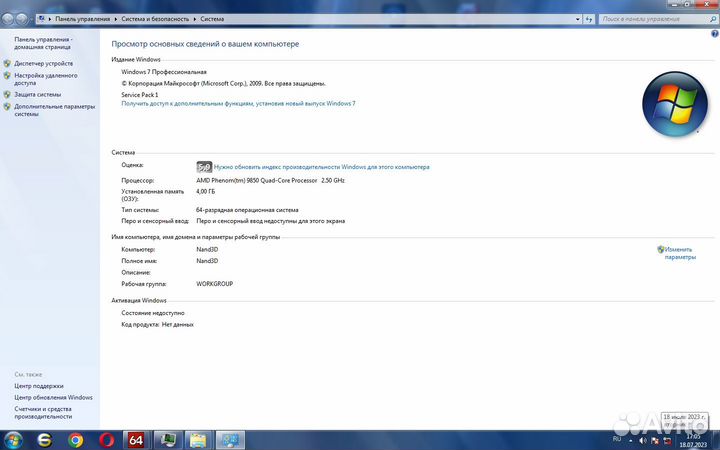This screenshot has width=720, height=450.
Task: Open the clock showing 18.07.2023
Action: pyautogui.click(x=693, y=440)
